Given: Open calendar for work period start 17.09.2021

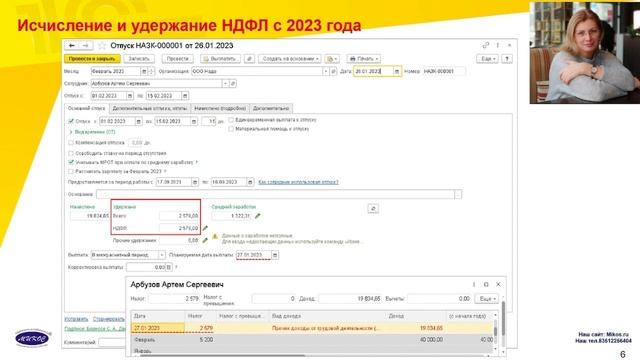Looking at the screenshot, I should point(195,182).
